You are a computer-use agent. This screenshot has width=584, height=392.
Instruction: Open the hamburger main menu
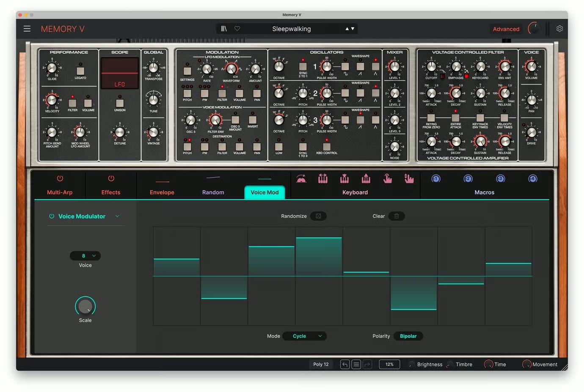27,29
